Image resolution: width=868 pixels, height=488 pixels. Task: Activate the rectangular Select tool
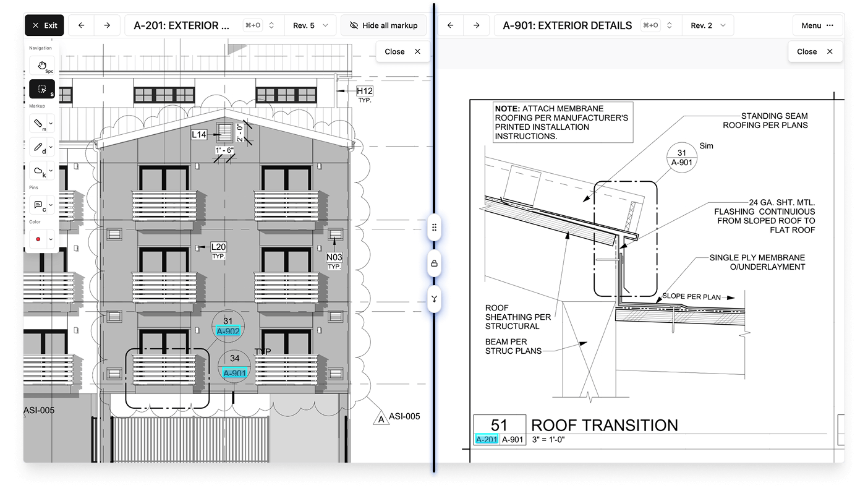(x=41, y=88)
